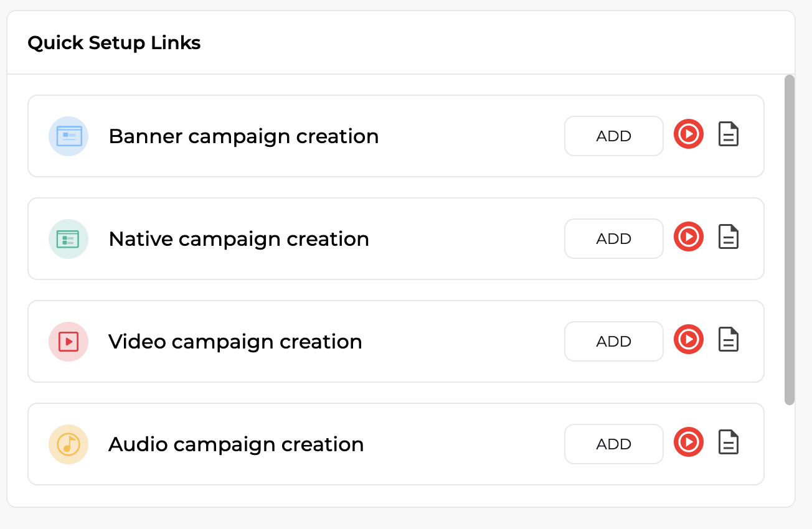Open the Banner campaign creation document guide
Viewport: 812px width, 529px height.
[x=729, y=134]
